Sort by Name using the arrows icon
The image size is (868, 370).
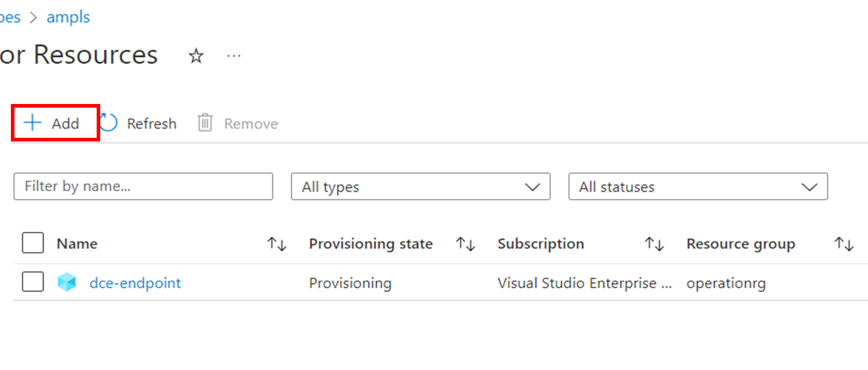click(277, 244)
